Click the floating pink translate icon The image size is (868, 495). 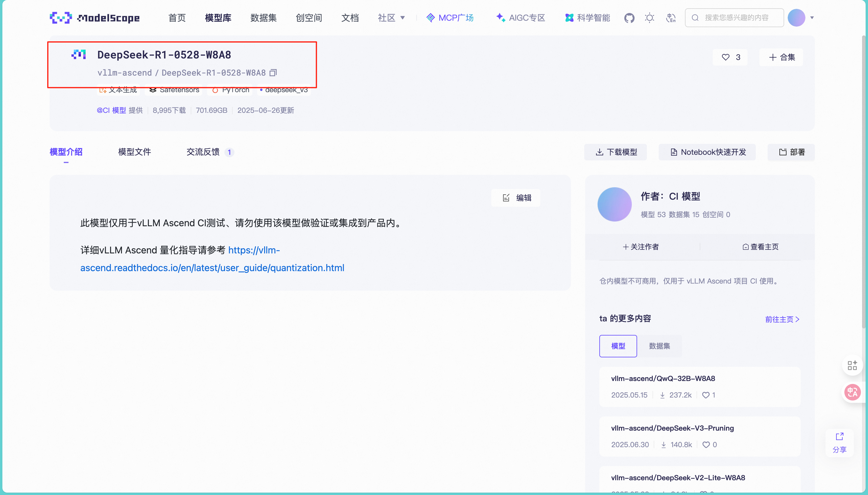pyautogui.click(x=852, y=392)
